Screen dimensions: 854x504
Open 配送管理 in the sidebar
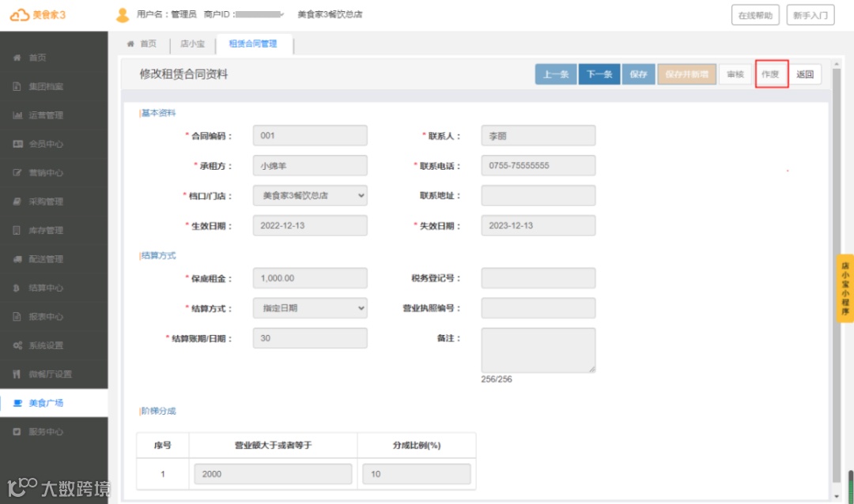(54, 260)
